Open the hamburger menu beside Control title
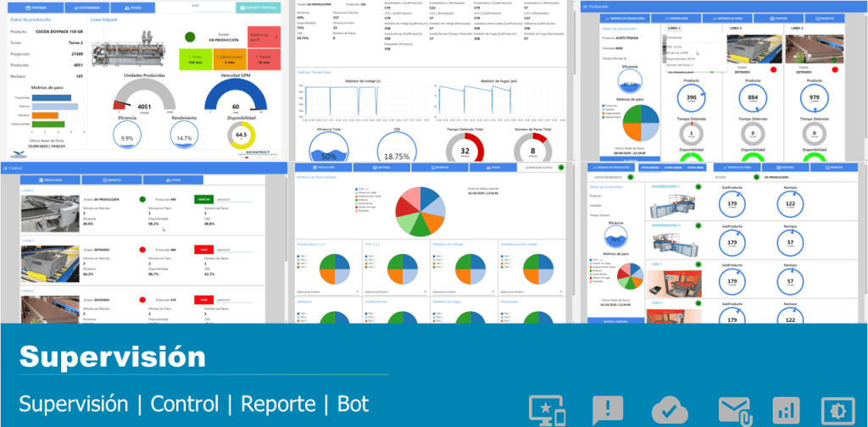The image size is (868, 427). (x=3, y=169)
